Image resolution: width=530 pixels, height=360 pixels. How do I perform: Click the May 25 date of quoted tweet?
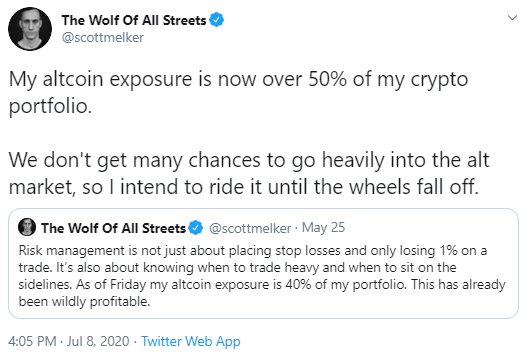click(323, 227)
